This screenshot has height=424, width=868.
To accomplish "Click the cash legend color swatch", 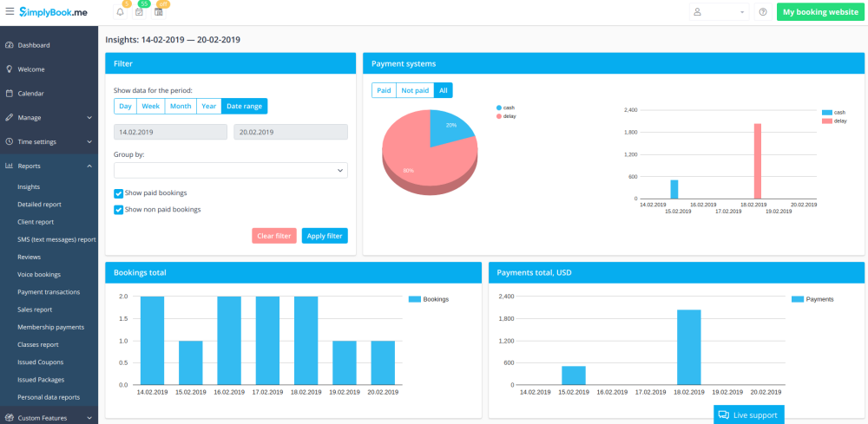I will (x=499, y=108).
